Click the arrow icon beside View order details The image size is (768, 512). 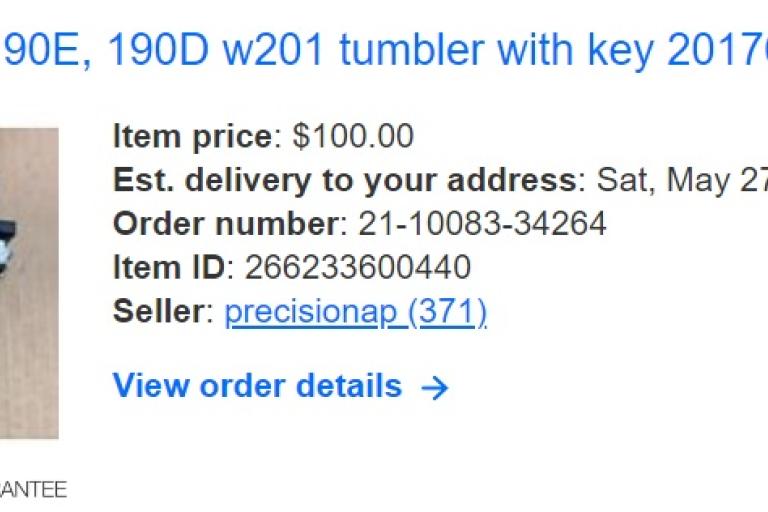434,388
